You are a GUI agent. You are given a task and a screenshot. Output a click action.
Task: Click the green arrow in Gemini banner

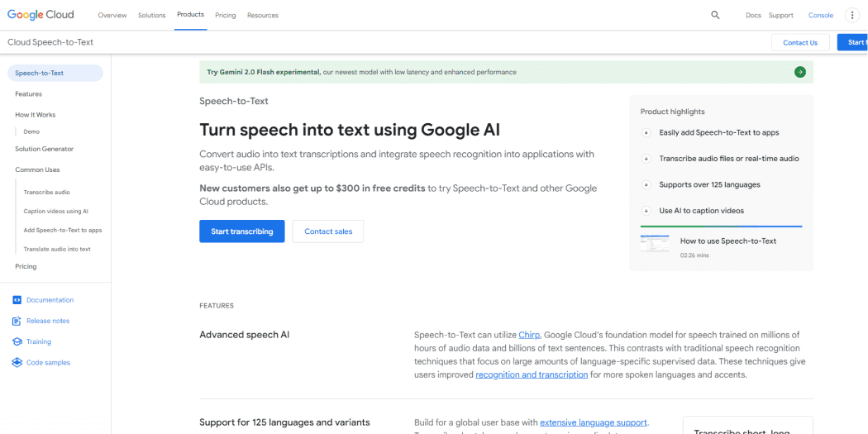pyautogui.click(x=800, y=72)
